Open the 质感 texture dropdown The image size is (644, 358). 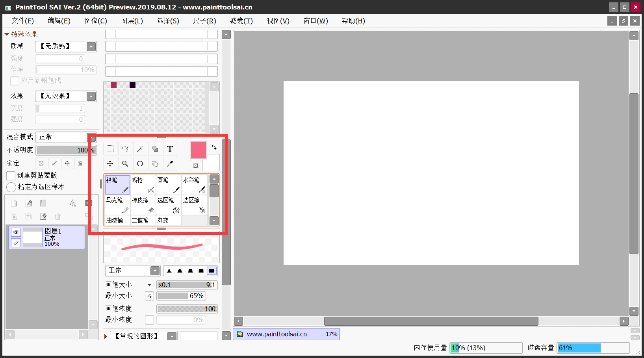pyautogui.click(x=91, y=47)
